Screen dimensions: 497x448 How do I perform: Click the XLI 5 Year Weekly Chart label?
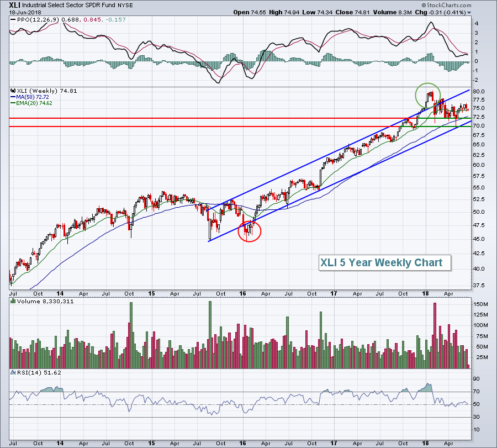(385, 263)
